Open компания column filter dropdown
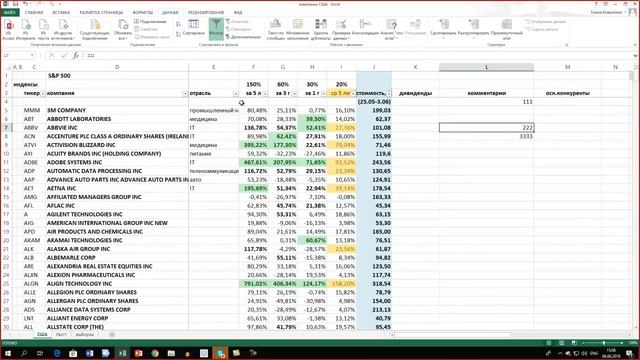The height and width of the screenshot is (360, 640). coord(185,93)
